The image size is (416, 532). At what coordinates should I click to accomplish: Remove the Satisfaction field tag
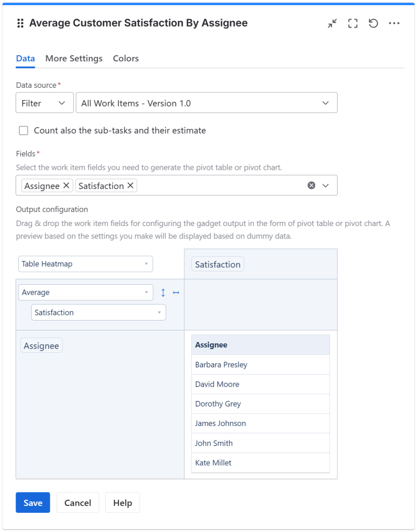130,185
